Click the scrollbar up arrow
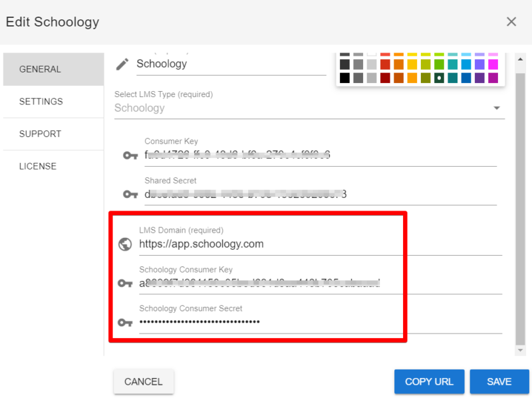Image resolution: width=532 pixels, height=398 pixels. click(520, 59)
